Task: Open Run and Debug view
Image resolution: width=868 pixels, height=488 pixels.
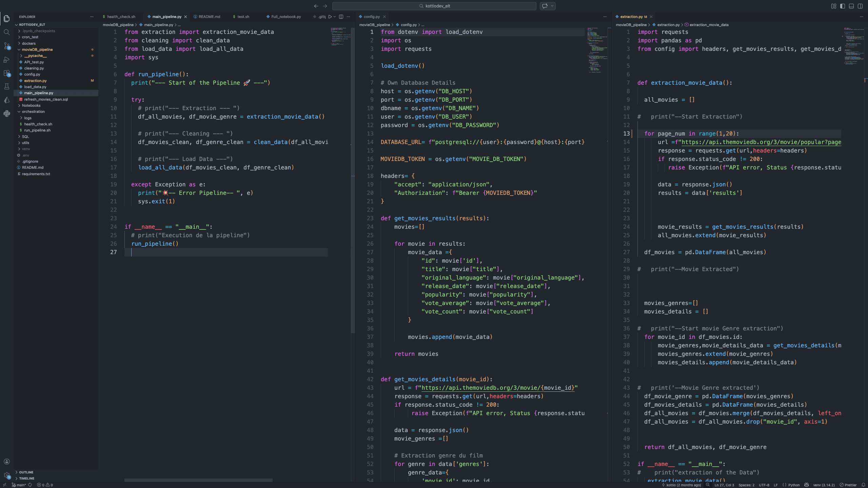Action: tap(6, 60)
